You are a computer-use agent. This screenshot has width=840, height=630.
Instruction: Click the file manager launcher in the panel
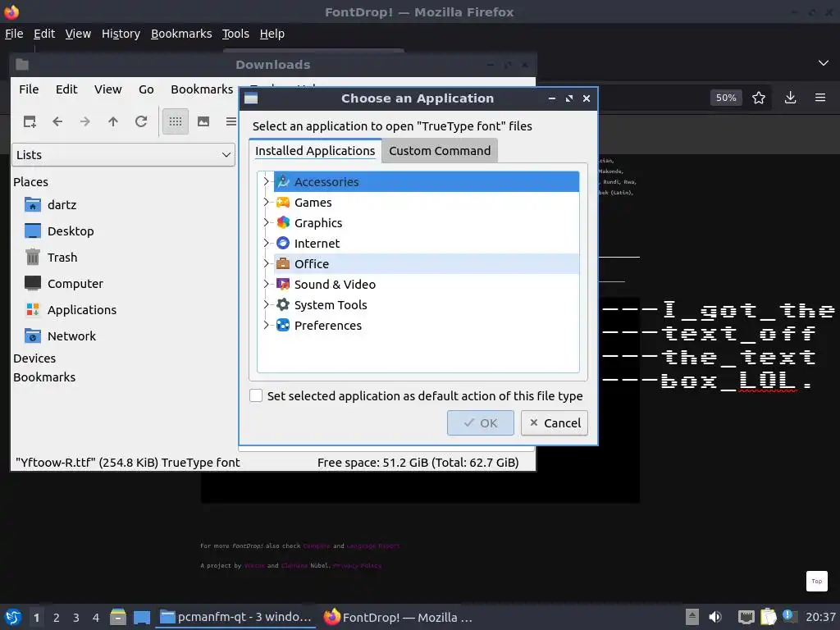coord(118,617)
